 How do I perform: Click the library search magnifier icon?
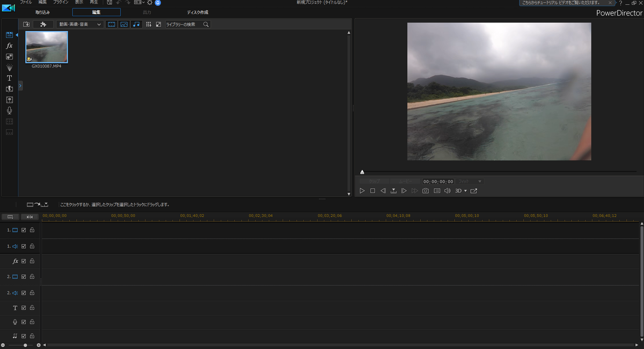tap(206, 24)
